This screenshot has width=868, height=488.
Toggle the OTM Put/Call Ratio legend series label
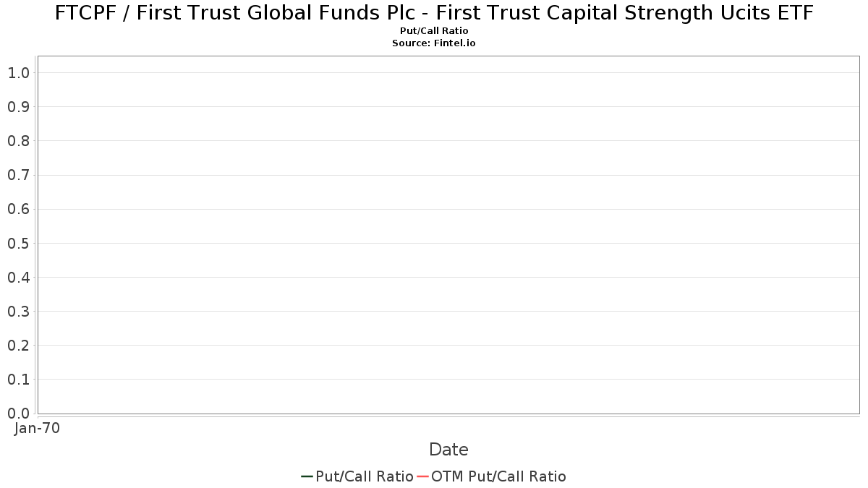point(498,476)
